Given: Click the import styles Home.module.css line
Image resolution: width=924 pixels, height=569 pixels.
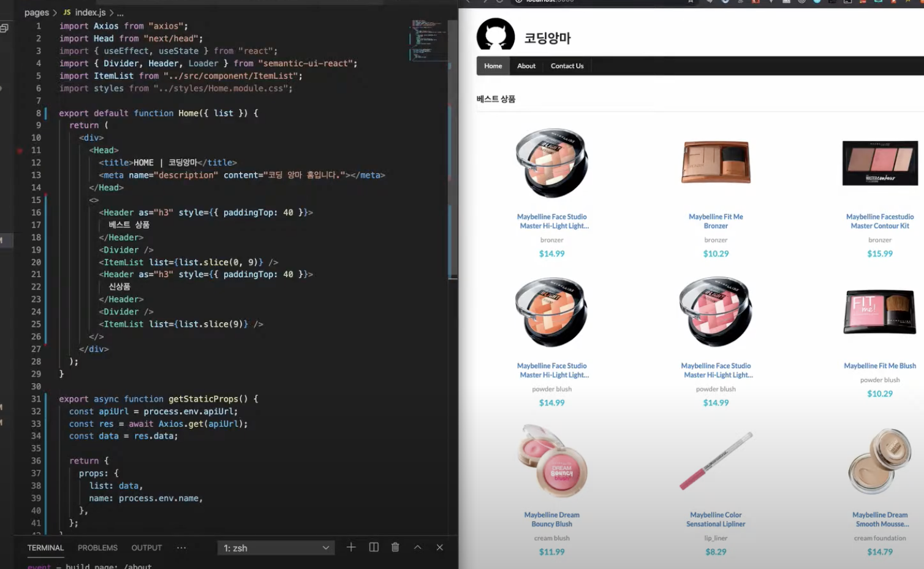Looking at the screenshot, I should pyautogui.click(x=175, y=88).
